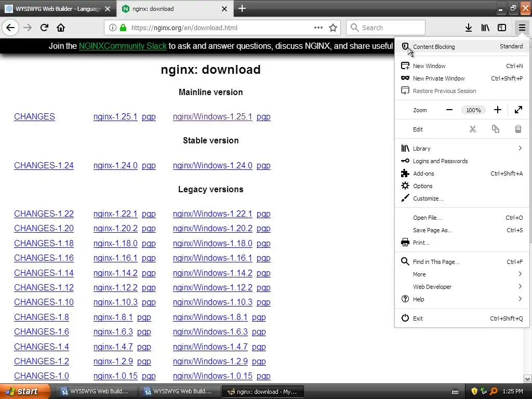This screenshot has width=532, height=399.
Task: Click the Search input box
Action: pyautogui.click(x=385, y=28)
